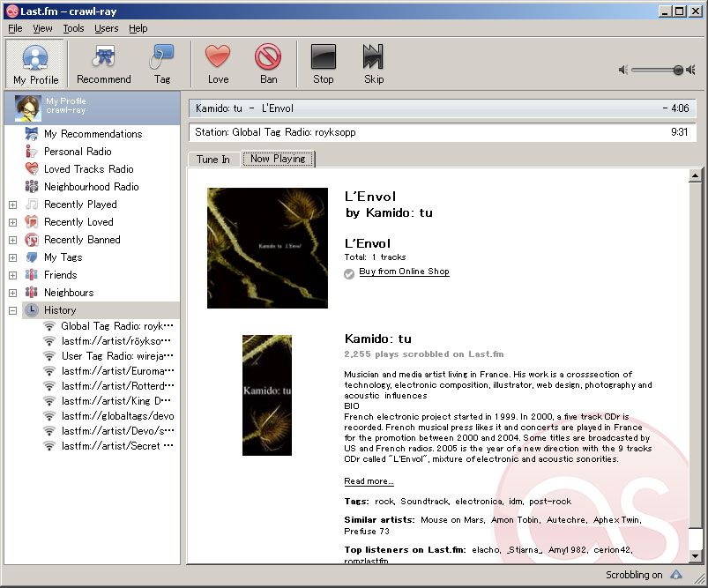The width and height of the screenshot is (708, 588).
Task: Click the Recently Banned icon
Action: point(31,240)
